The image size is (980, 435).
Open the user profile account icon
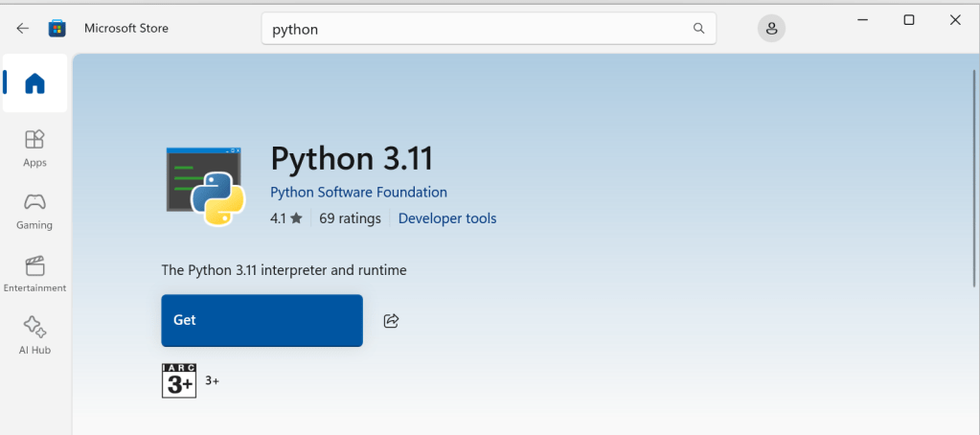(x=771, y=29)
